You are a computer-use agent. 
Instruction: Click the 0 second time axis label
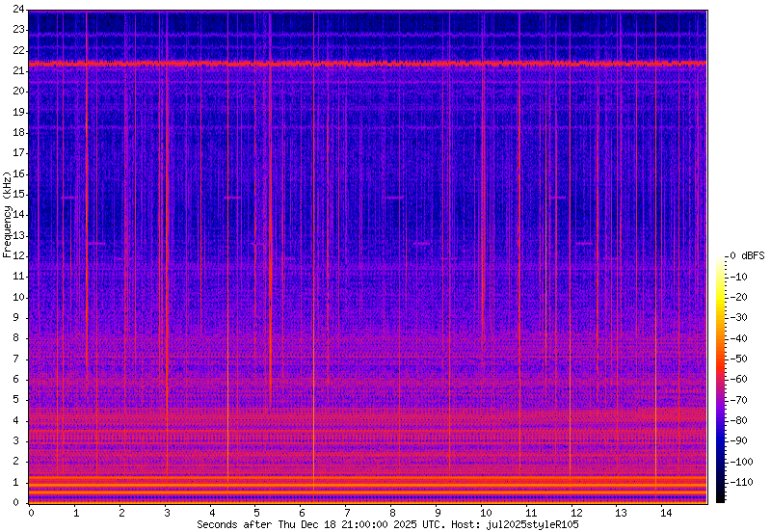click(31, 513)
